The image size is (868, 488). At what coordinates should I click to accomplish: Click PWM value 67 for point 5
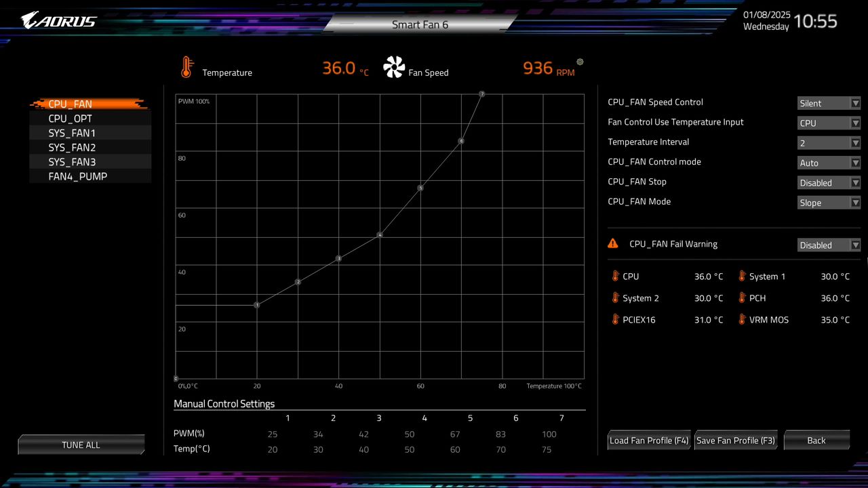coord(455,434)
